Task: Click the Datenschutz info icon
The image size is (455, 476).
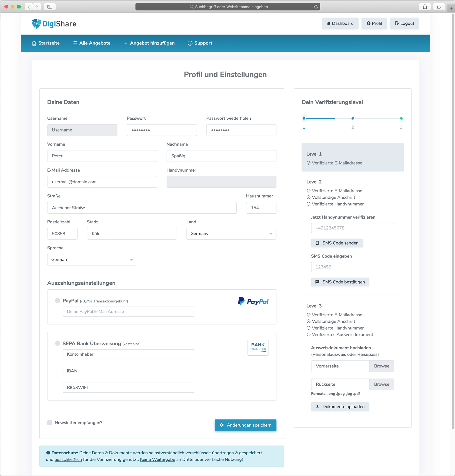Action: [x=48, y=453]
